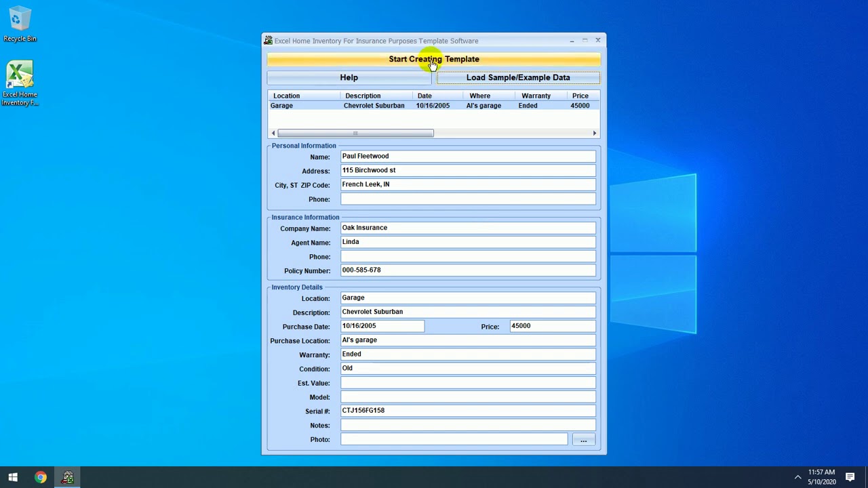Click 10/16/2005 table cell
The height and width of the screenshot is (488, 868).
coord(433,106)
